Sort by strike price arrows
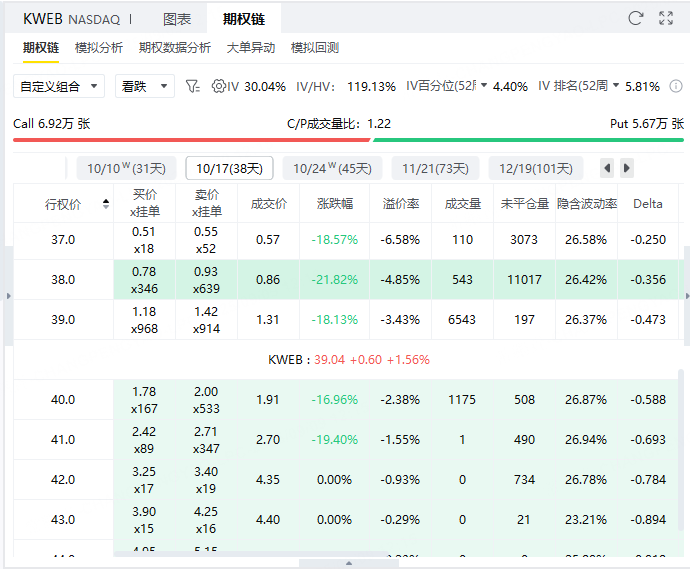 pyautogui.click(x=106, y=204)
